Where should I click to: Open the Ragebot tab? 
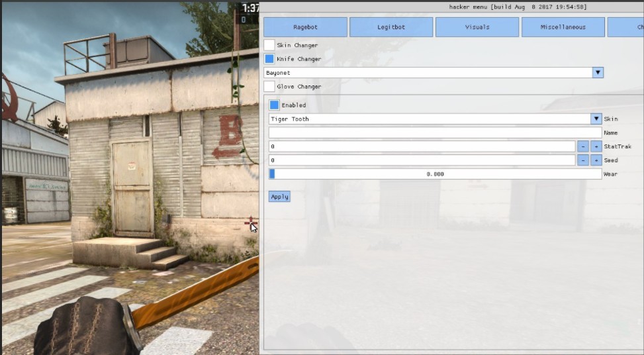305,27
